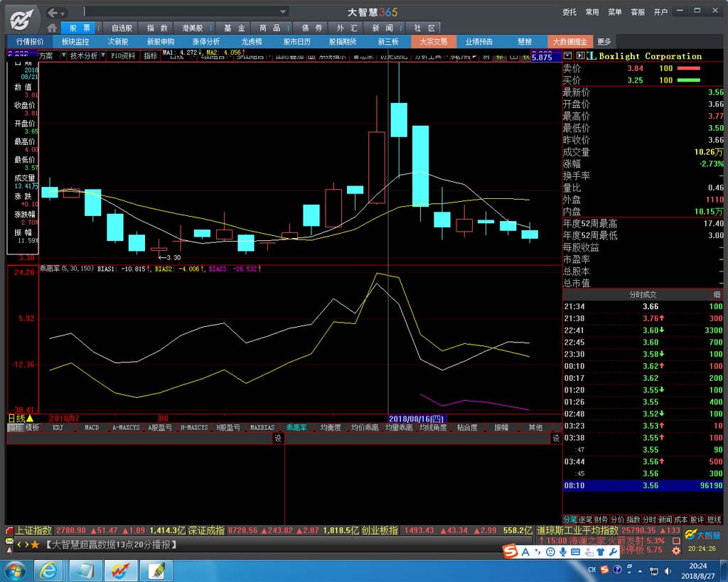Image resolution: width=728 pixels, height=582 pixels.
Task: Open the 指标 toolbar button
Action: point(150,55)
